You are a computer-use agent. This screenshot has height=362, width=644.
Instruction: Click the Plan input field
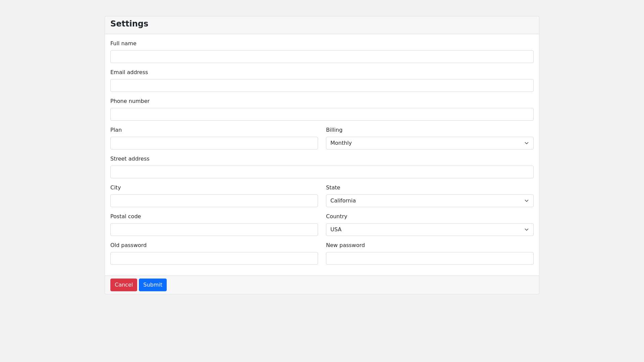click(x=214, y=143)
